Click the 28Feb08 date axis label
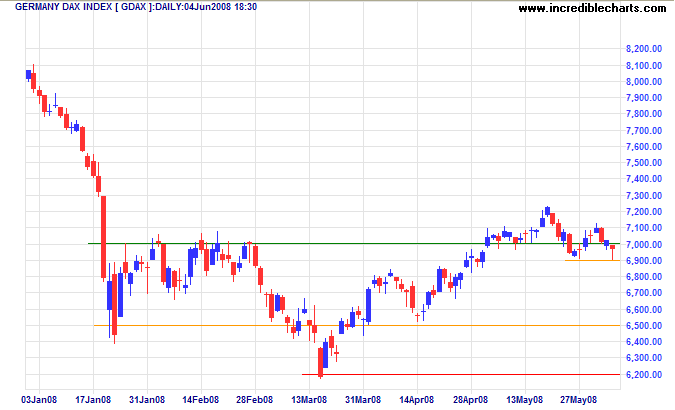The width and height of the screenshot is (675, 410). (x=254, y=400)
